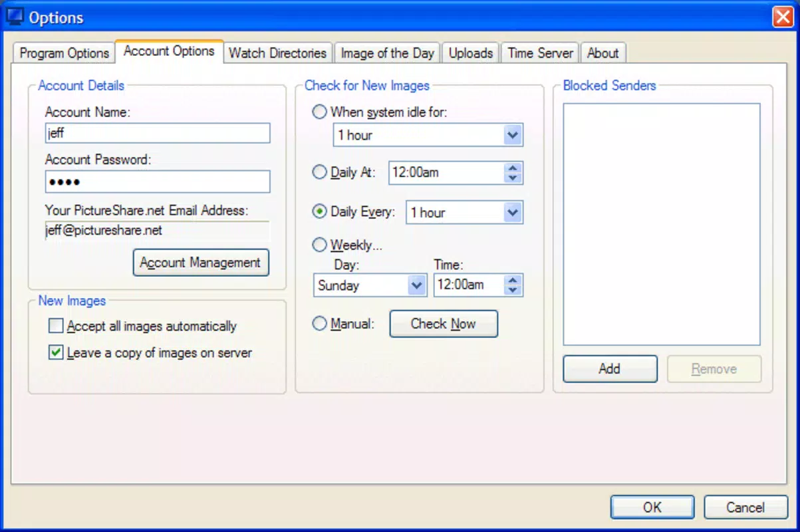Switch to the Program Options tab

64,53
